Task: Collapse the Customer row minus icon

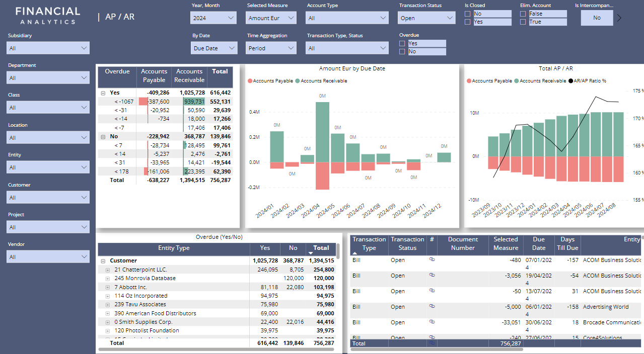Action: tap(103, 261)
